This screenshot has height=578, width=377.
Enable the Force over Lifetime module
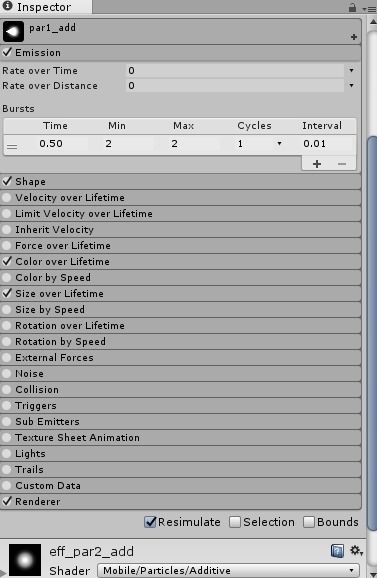click(x=6, y=246)
